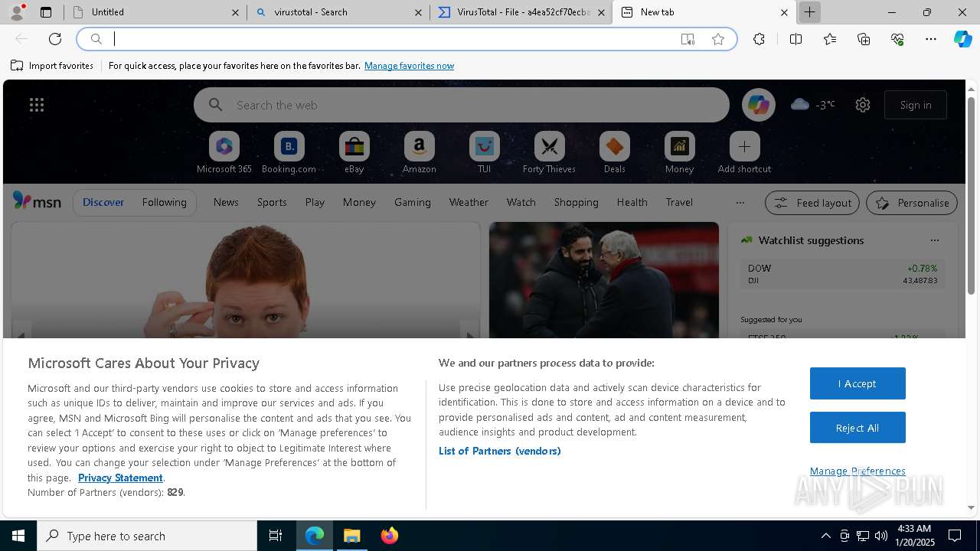The height and width of the screenshot is (551, 980).
Task: Open Watchlist suggestions options menu
Action: click(934, 240)
